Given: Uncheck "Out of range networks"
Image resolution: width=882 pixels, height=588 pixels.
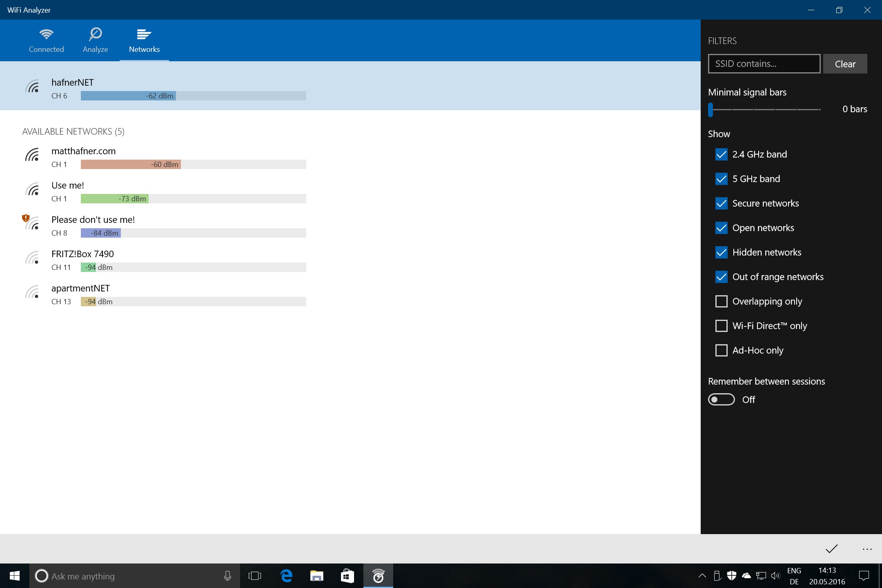Looking at the screenshot, I should tap(721, 277).
